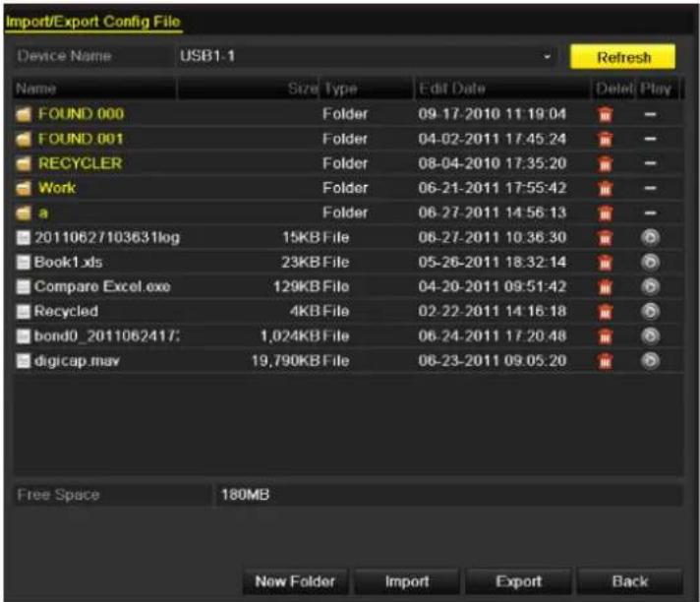
Task: Select the RECYCLER folder name
Action: pyautogui.click(x=80, y=163)
